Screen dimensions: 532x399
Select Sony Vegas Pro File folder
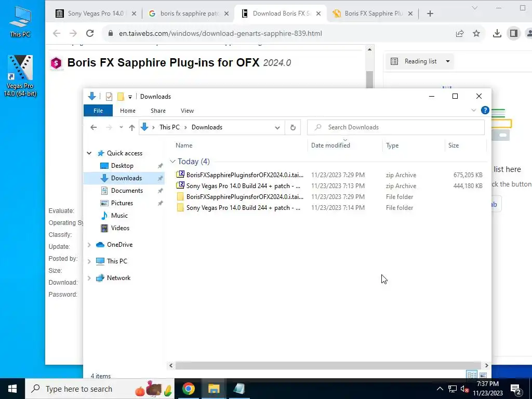point(328,208)
